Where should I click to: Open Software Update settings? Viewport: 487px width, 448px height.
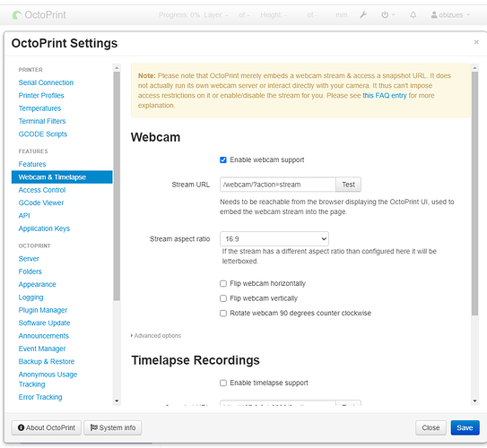[x=45, y=323]
